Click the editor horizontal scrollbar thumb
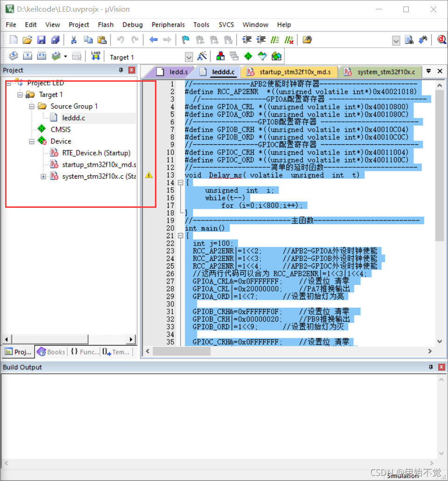 pos(182,351)
